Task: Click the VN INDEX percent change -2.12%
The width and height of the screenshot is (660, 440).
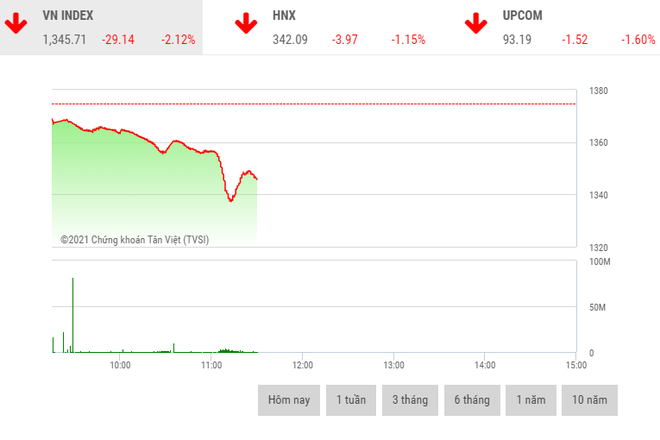Action: coord(178,40)
